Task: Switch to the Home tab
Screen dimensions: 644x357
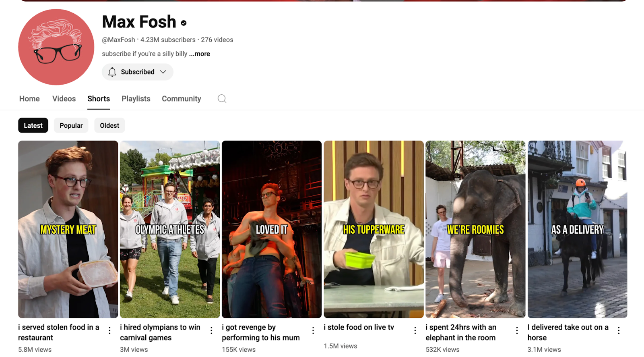Action: pos(29,99)
